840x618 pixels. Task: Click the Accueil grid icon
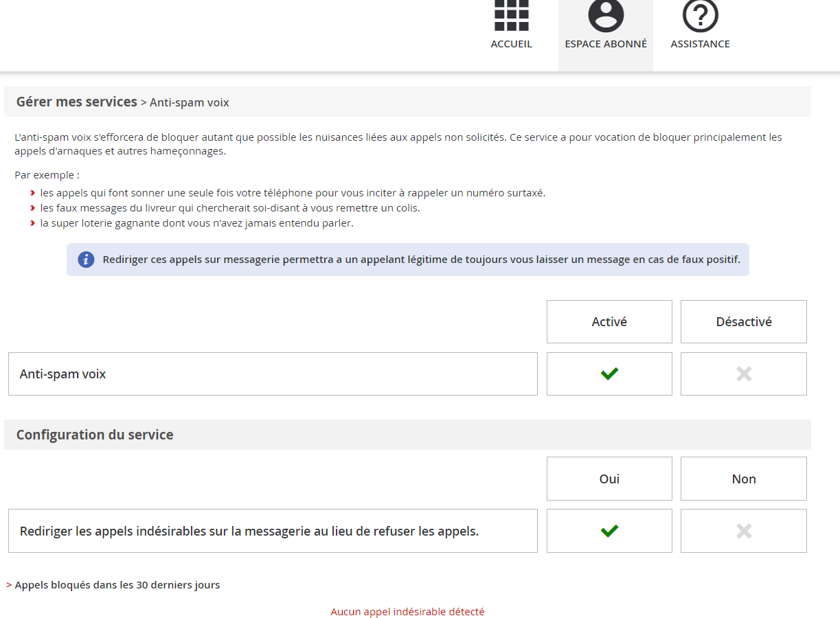coord(511,15)
